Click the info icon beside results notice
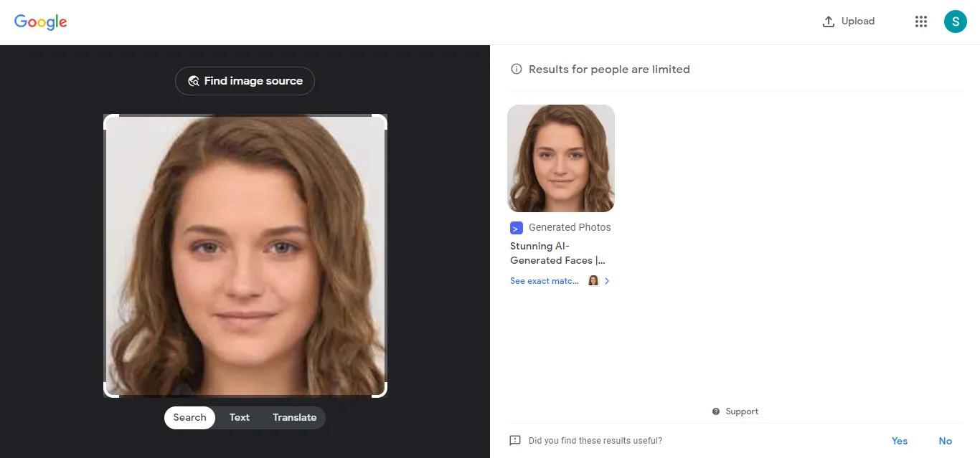The height and width of the screenshot is (458, 980). [517, 69]
